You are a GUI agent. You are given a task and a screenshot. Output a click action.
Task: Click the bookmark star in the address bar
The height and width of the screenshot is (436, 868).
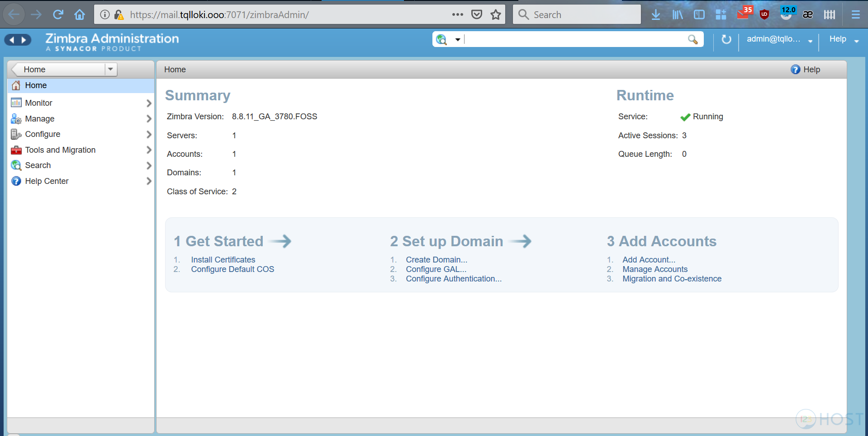coord(495,14)
